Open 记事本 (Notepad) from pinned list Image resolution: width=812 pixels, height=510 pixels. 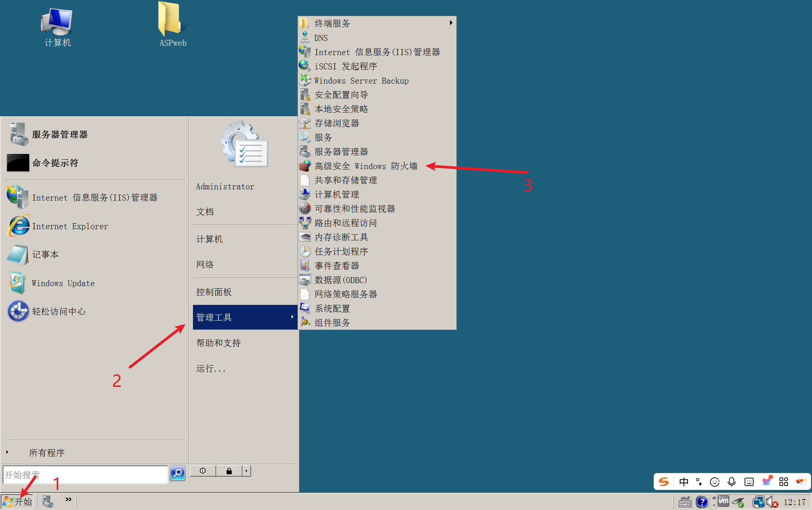[x=45, y=255]
